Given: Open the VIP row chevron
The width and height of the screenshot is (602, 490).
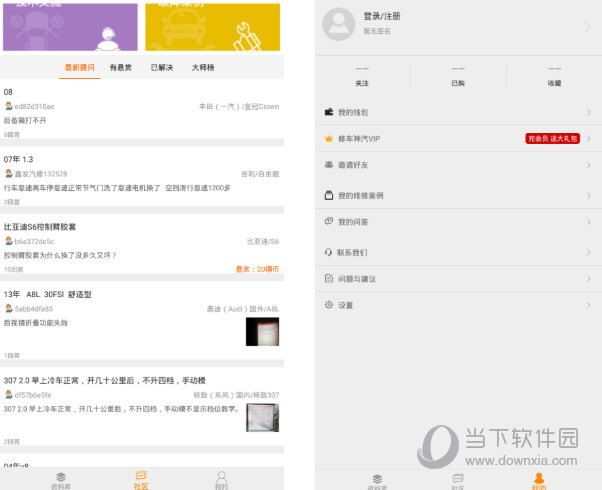Looking at the screenshot, I should coord(589,139).
